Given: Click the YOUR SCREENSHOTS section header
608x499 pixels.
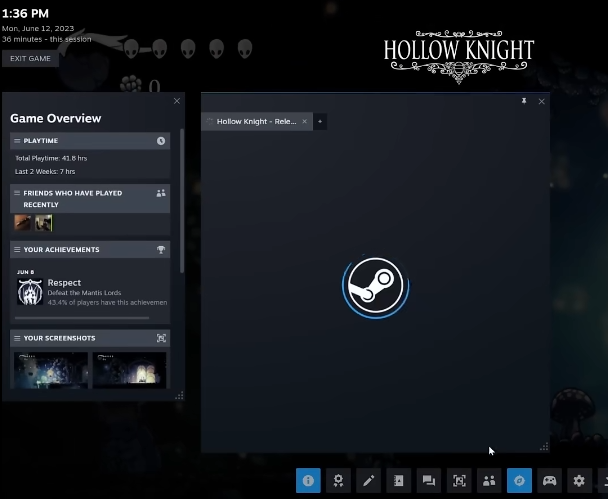Looking at the screenshot, I should point(90,338).
